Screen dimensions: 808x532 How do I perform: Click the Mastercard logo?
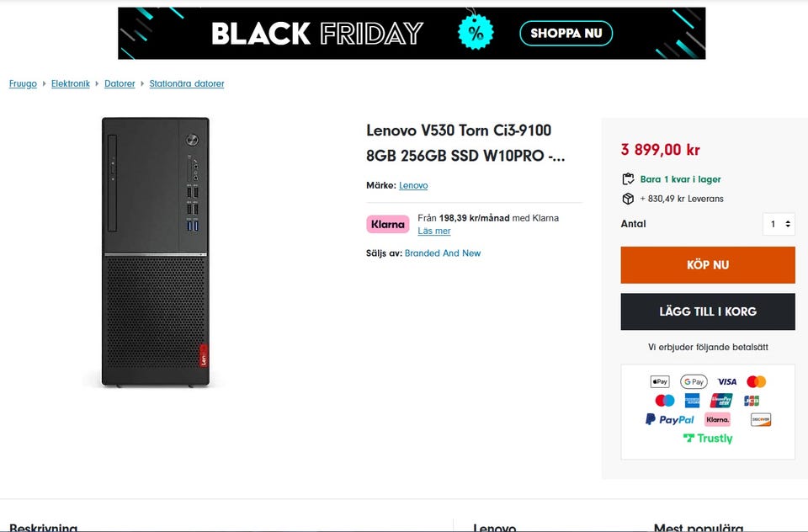click(756, 381)
